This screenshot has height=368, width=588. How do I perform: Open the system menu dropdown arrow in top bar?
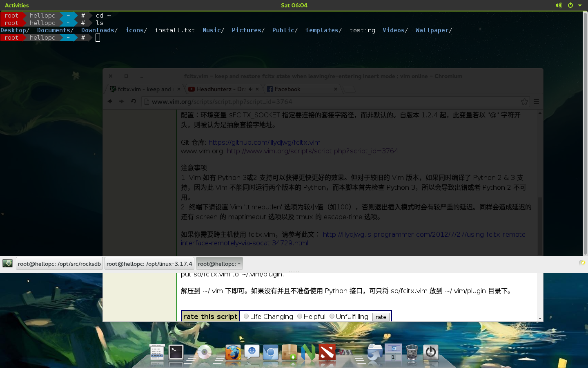pos(580,5)
